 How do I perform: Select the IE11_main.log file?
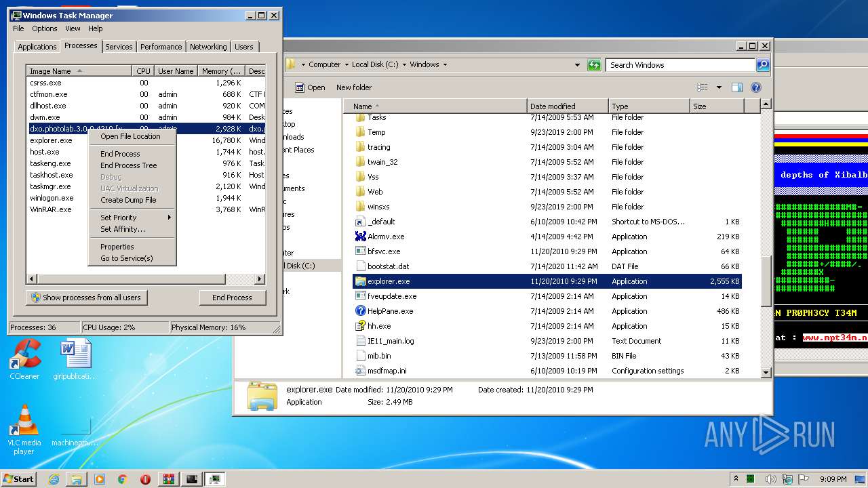[x=547, y=341]
